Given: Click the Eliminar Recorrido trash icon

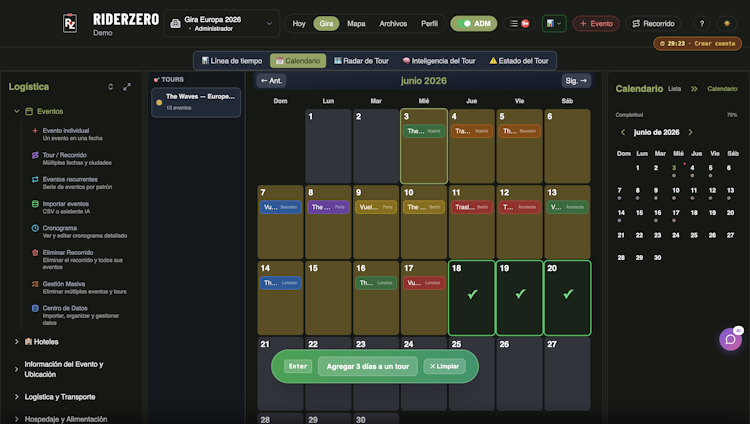Looking at the screenshot, I should 35,253.
